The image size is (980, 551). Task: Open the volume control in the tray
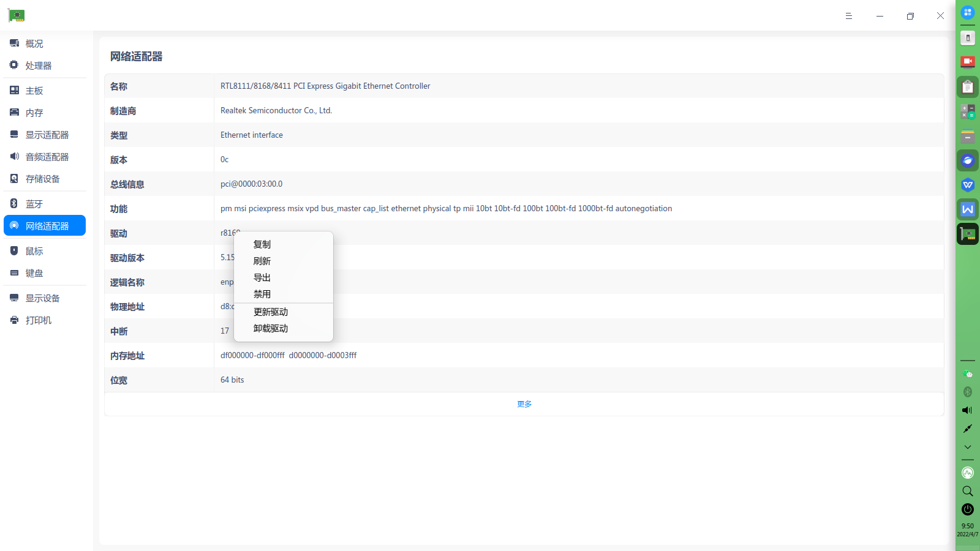pos(968,410)
